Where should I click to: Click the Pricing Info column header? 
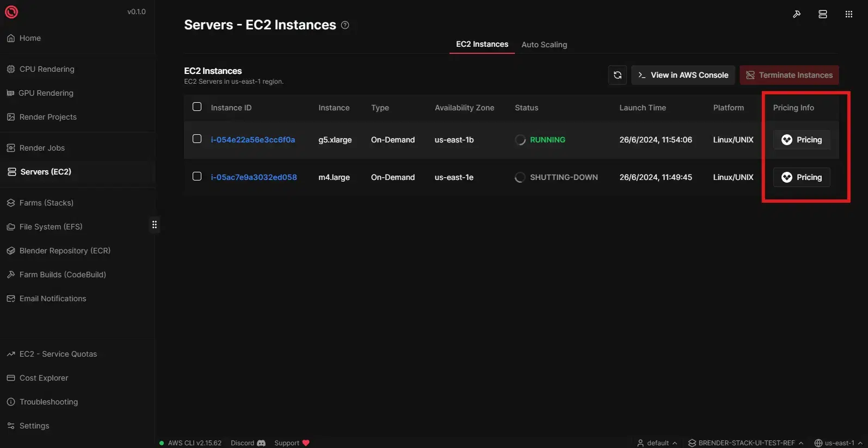[793, 108]
